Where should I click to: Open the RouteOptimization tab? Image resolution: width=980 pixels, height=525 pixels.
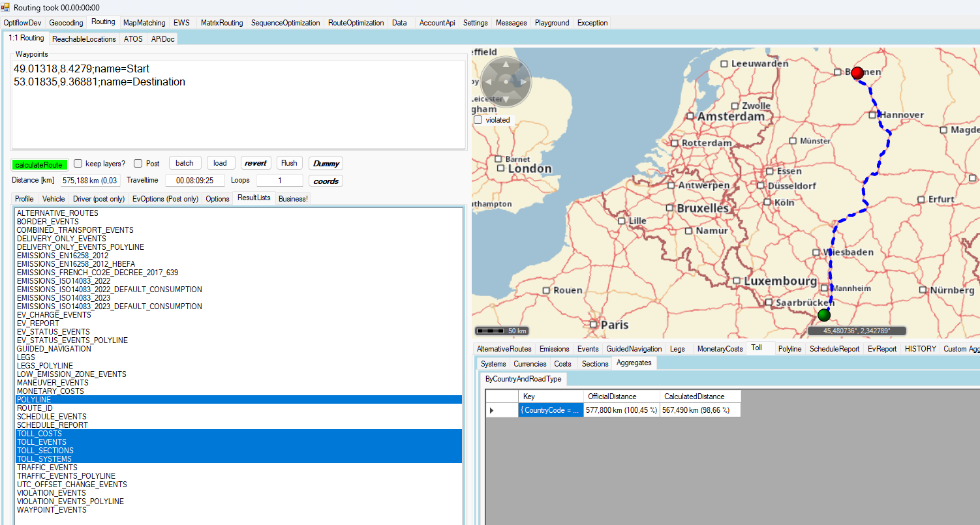point(356,23)
